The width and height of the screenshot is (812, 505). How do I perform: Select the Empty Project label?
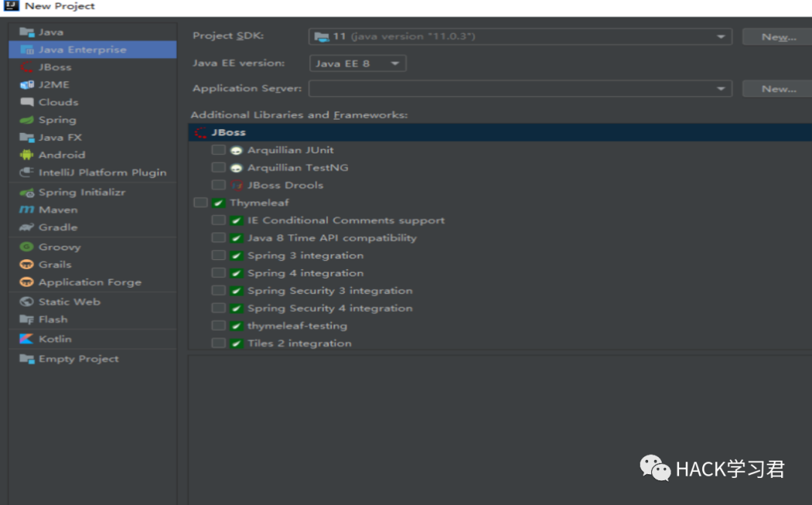pyautogui.click(x=79, y=359)
